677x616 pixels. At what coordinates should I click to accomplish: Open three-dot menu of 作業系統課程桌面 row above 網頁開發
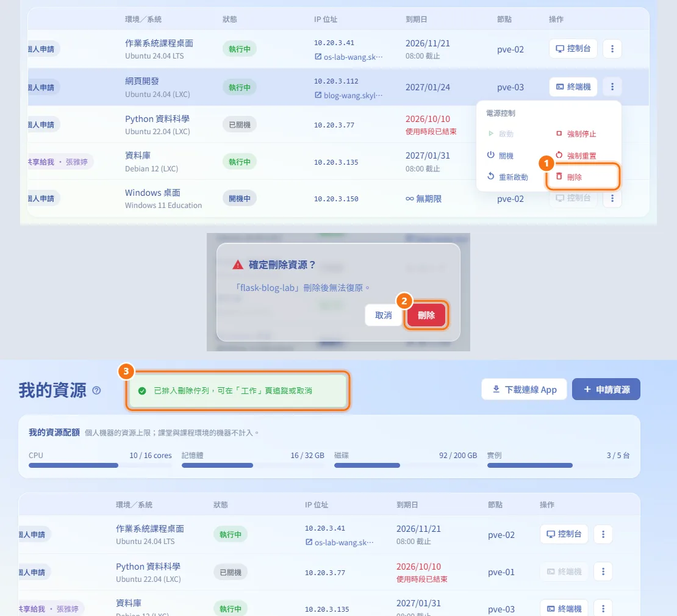pos(612,49)
